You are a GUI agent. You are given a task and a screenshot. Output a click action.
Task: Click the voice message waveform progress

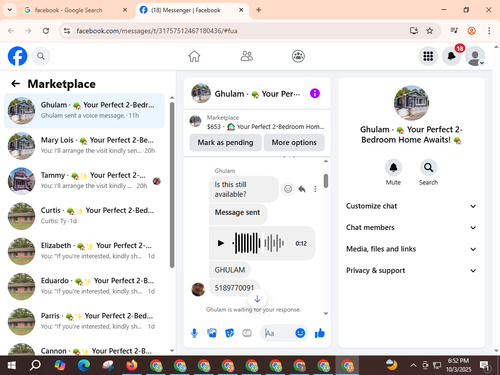coord(259,243)
